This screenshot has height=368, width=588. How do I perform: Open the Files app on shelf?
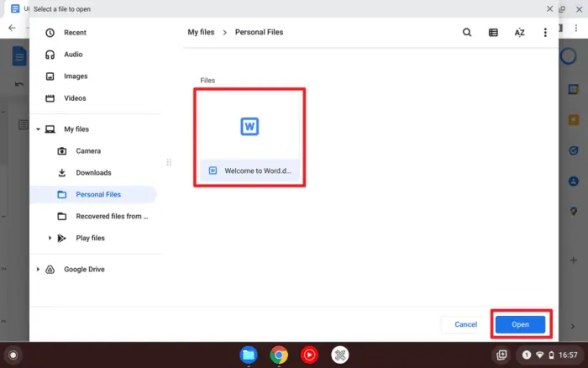[x=249, y=355]
